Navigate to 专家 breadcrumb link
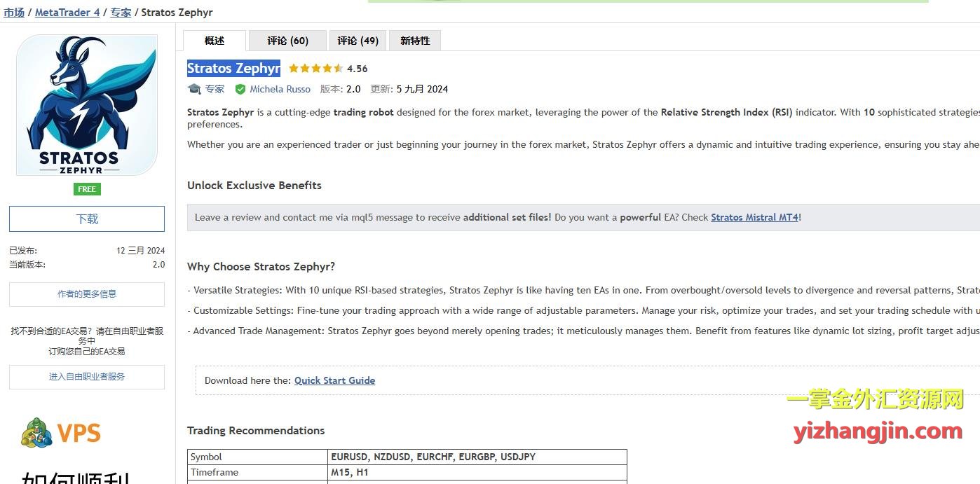The height and width of the screenshot is (484, 980). [121, 13]
